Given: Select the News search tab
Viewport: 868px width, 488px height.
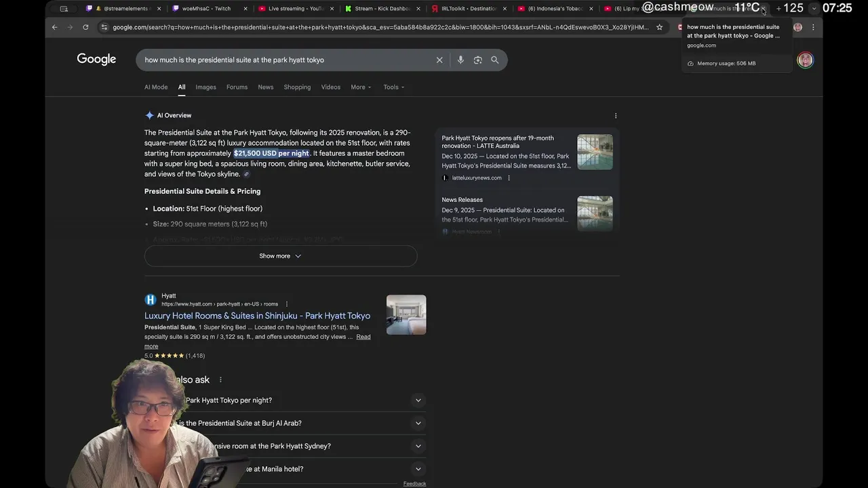Looking at the screenshot, I should pyautogui.click(x=265, y=87).
